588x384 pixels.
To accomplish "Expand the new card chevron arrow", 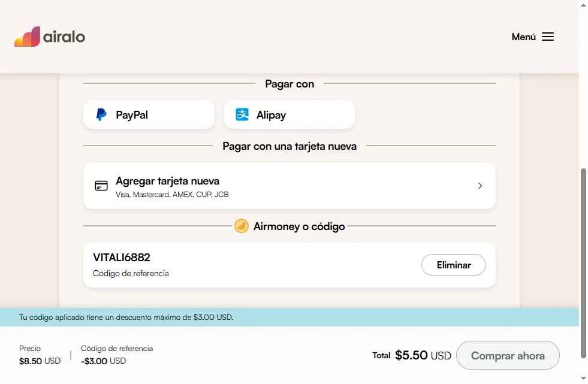I will [480, 186].
